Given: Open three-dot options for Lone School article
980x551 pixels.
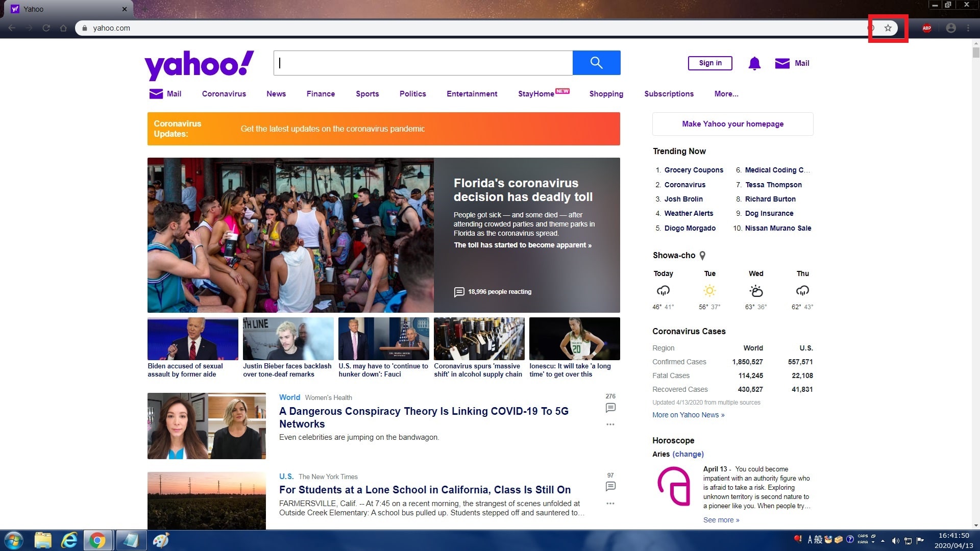Looking at the screenshot, I should [610, 504].
